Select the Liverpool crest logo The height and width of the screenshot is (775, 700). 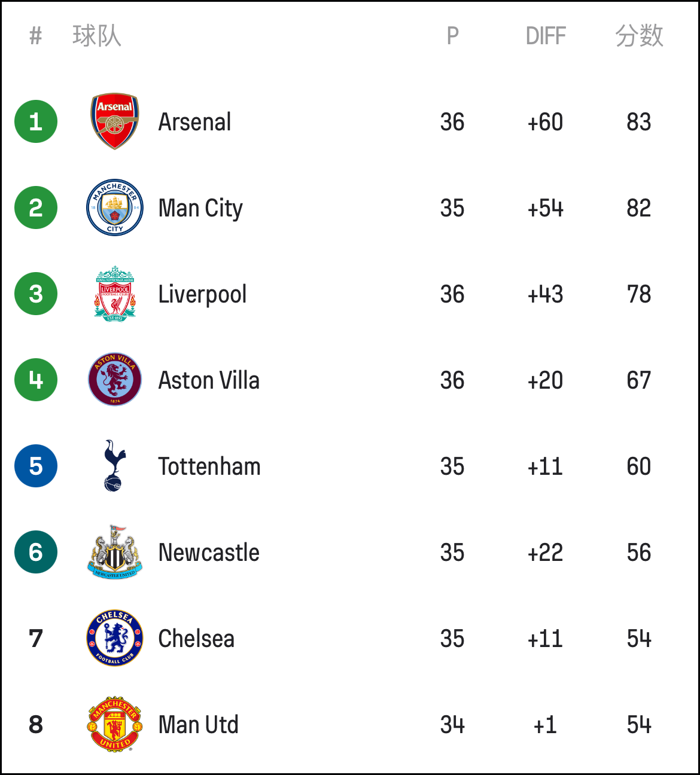(x=115, y=294)
